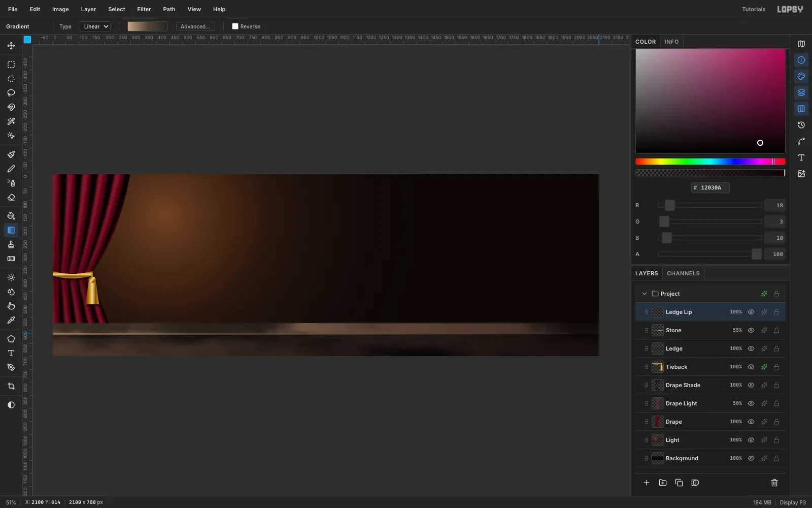
Task: Create a new layer group folder
Action: pos(663,483)
